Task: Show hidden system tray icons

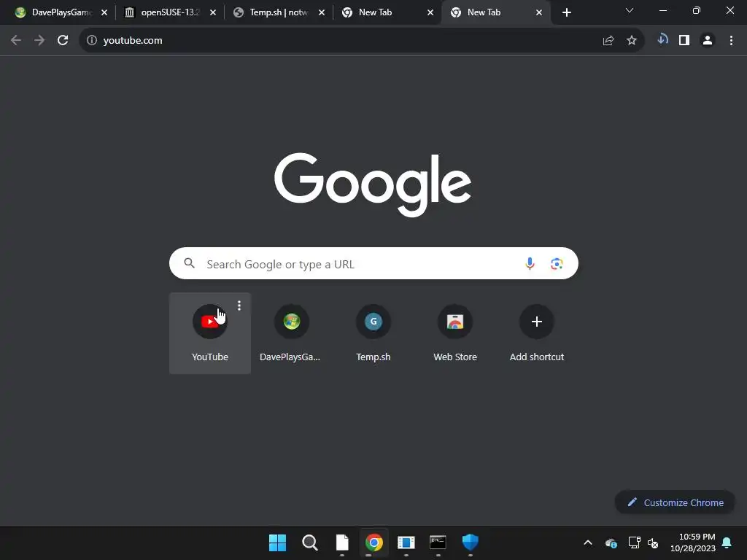Action: pos(588,542)
